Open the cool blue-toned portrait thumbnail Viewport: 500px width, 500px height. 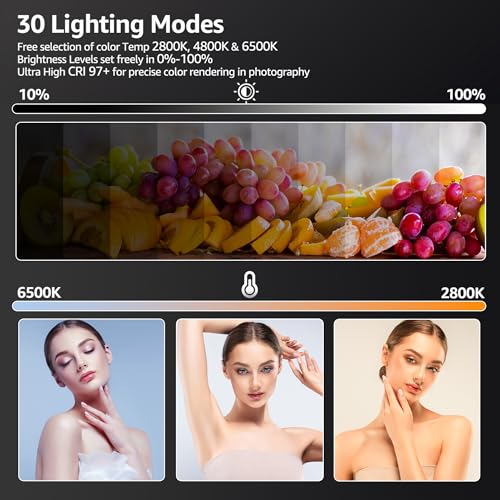[x=92, y=400]
